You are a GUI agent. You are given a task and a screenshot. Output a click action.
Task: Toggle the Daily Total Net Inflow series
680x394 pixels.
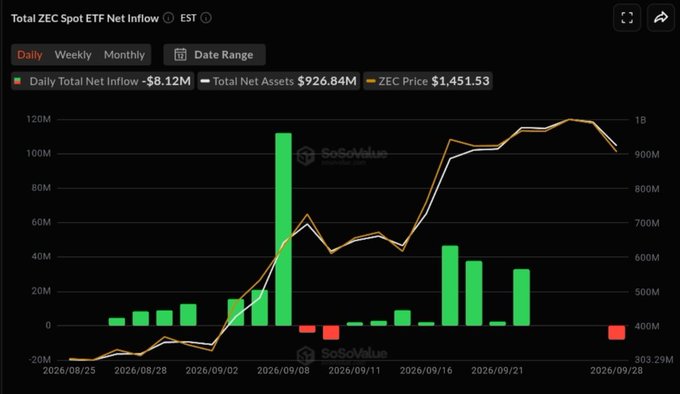click(102, 81)
